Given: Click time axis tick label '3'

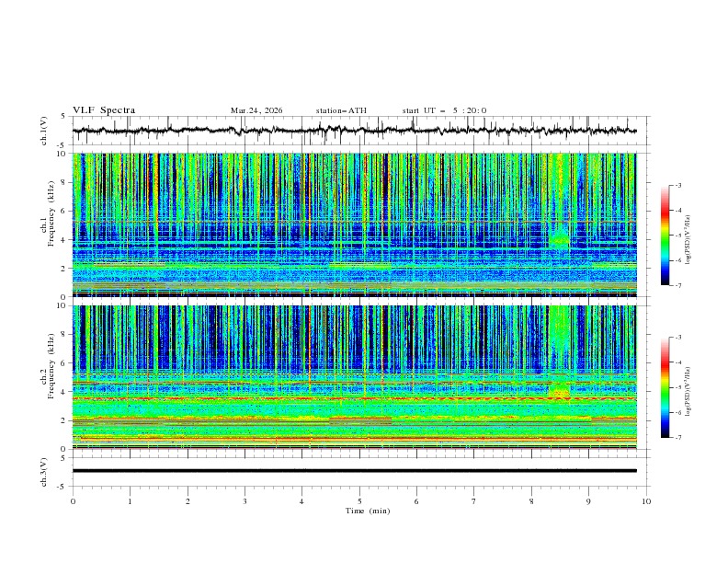Looking at the screenshot, I should click(245, 501).
